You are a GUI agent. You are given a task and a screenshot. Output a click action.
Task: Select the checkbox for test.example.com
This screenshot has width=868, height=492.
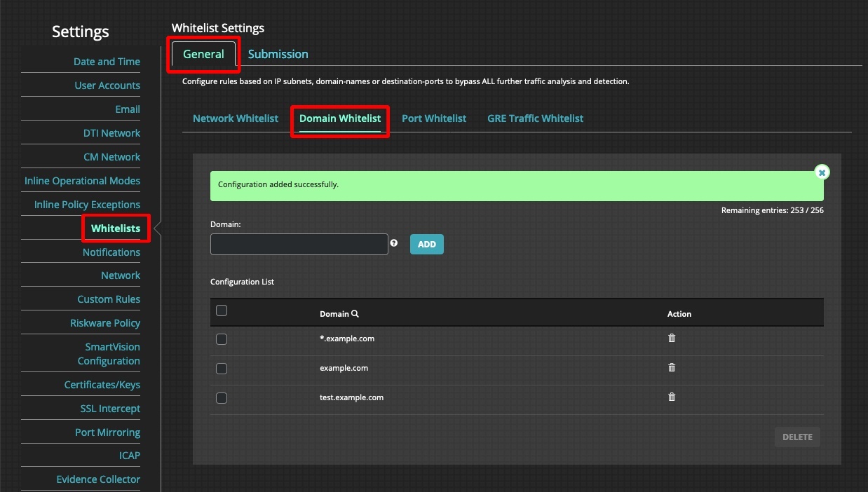pyautogui.click(x=222, y=397)
